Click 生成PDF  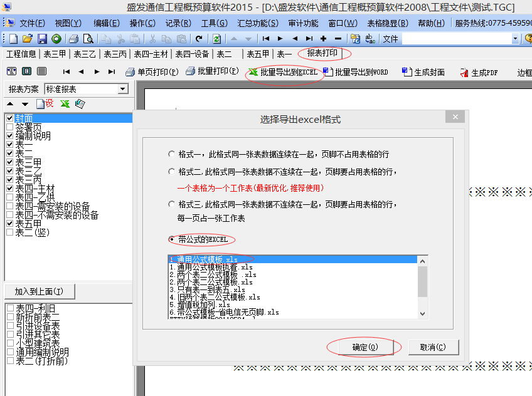coord(479,73)
